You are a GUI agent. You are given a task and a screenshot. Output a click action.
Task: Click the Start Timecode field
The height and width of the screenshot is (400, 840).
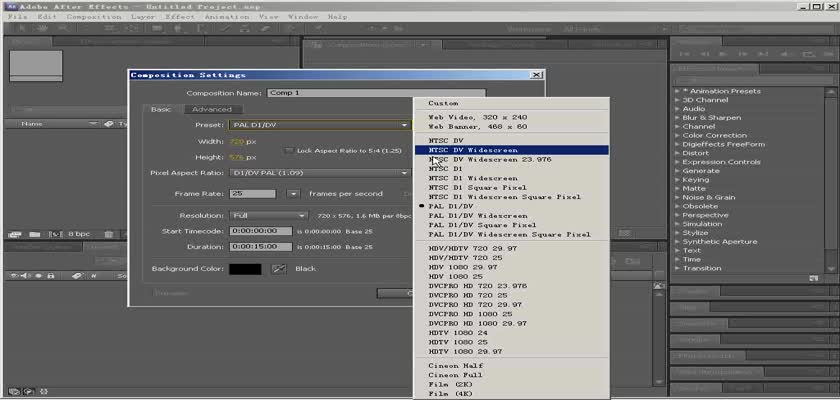click(x=261, y=231)
